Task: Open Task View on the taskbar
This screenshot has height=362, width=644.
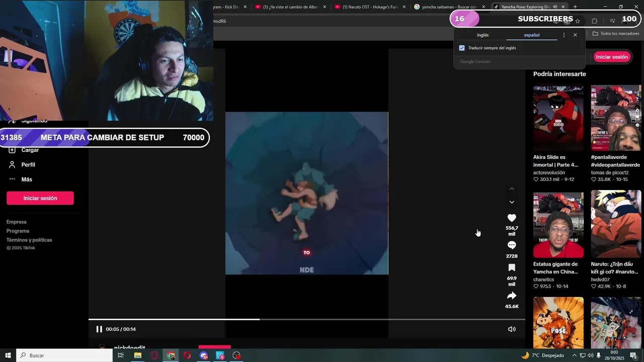Action: tap(121, 355)
